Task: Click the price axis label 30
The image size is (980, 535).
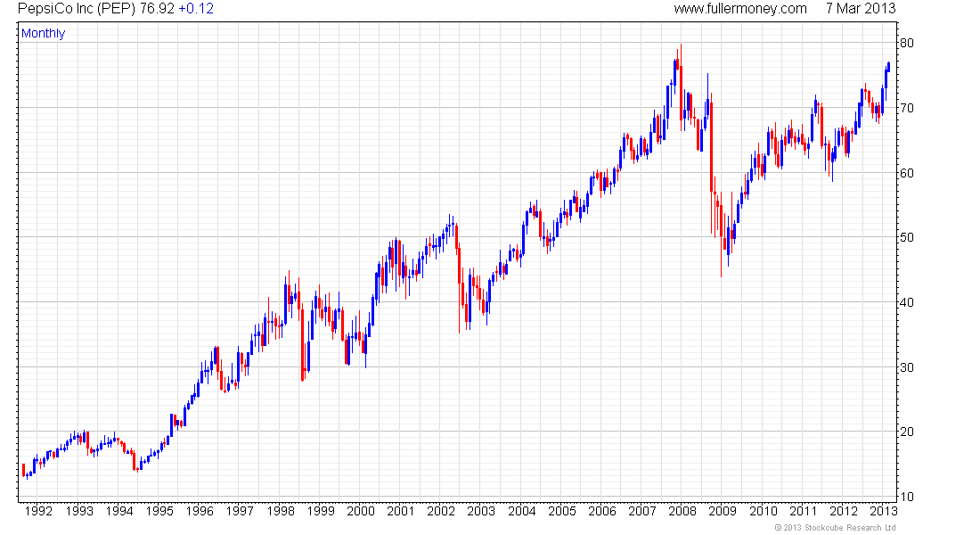Action: [x=907, y=368]
